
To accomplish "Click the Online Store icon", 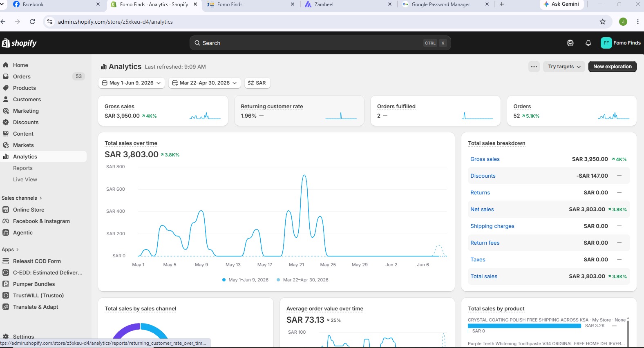I will 6,210.
